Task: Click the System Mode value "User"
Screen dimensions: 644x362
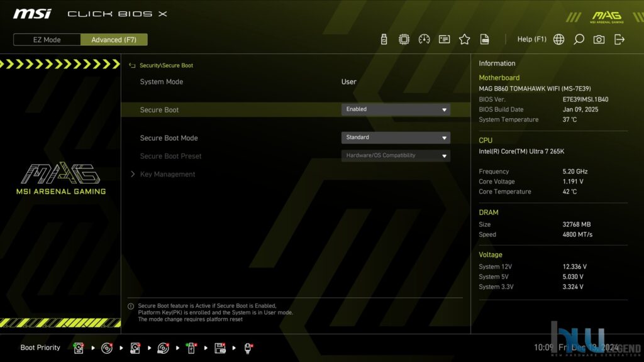Action: coord(348,82)
